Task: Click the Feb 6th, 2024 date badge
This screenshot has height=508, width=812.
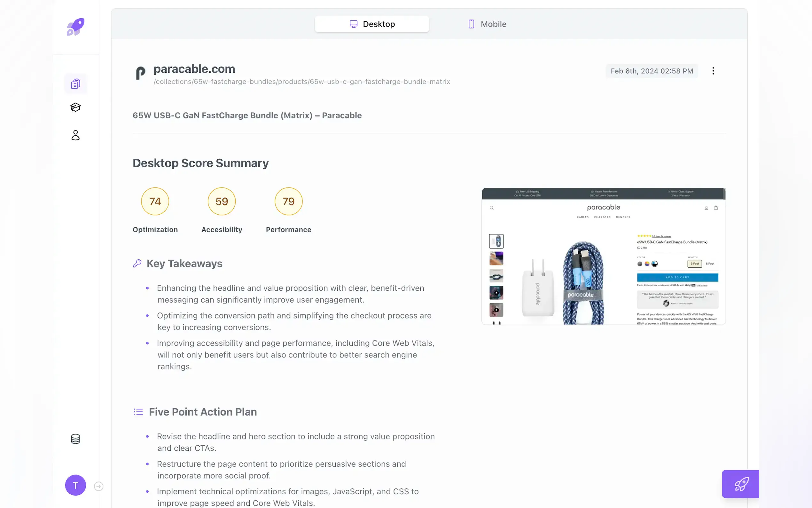Action: pos(652,71)
